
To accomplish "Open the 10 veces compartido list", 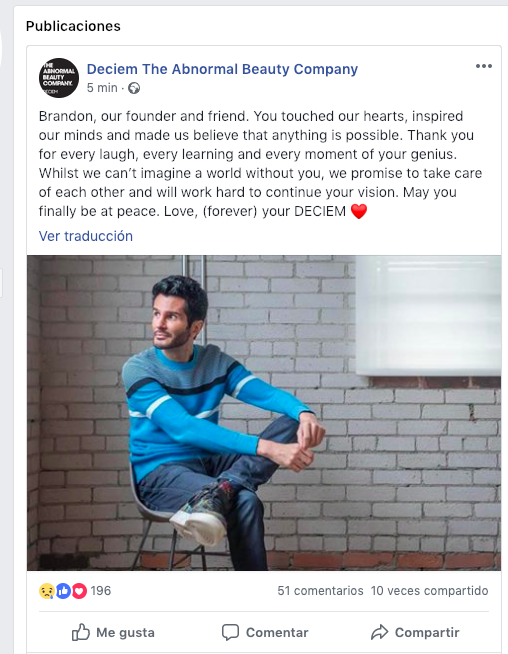I will [x=429, y=591].
